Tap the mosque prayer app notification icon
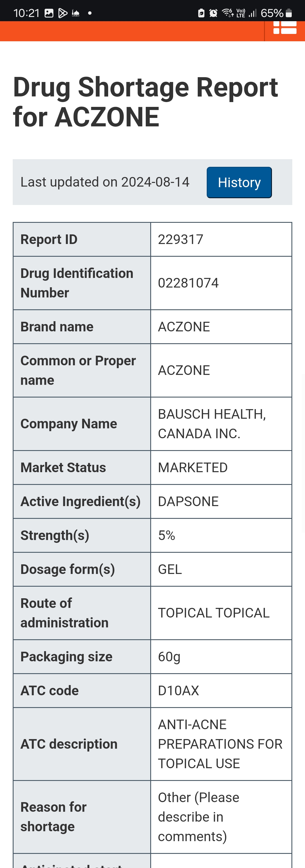Image resolution: width=305 pixels, height=868 pixels. [x=76, y=13]
